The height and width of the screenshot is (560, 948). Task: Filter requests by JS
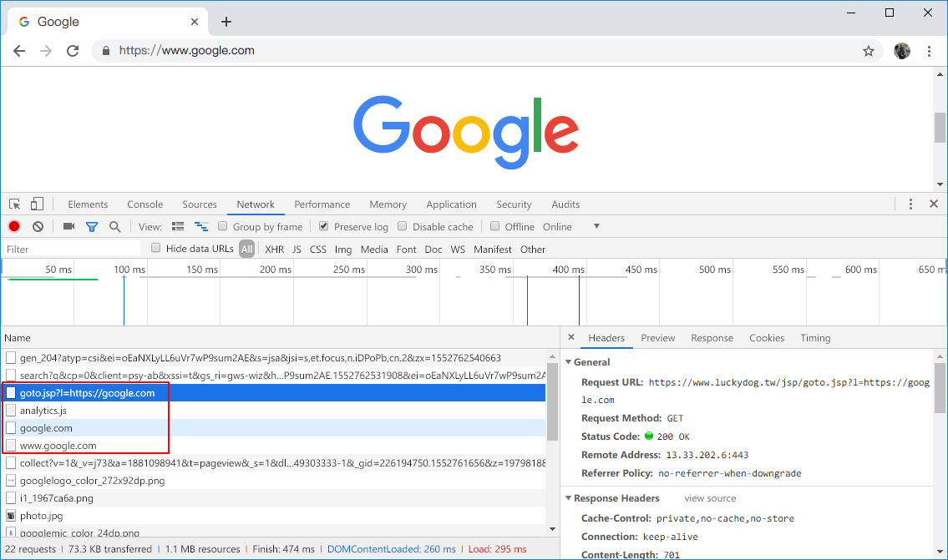pos(297,249)
